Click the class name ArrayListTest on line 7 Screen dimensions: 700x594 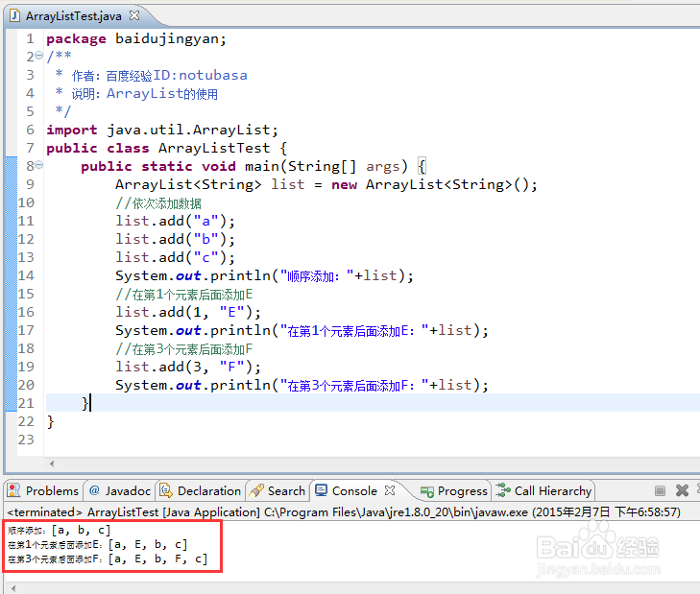pyautogui.click(x=214, y=148)
